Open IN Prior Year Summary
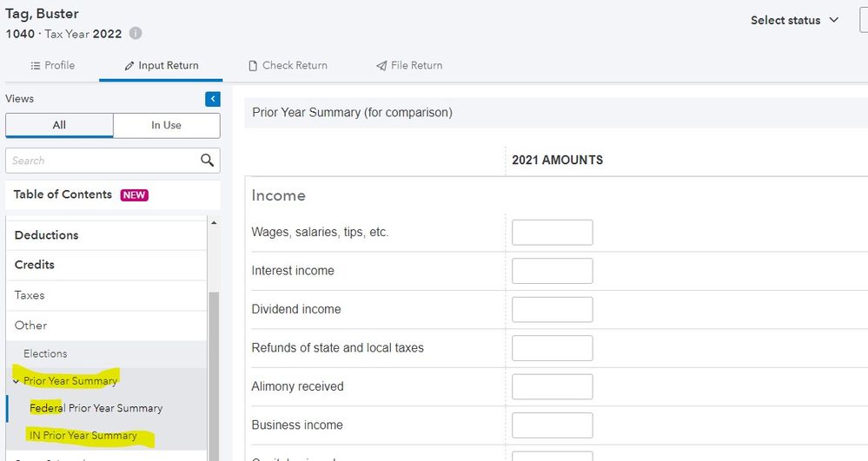 click(x=83, y=436)
